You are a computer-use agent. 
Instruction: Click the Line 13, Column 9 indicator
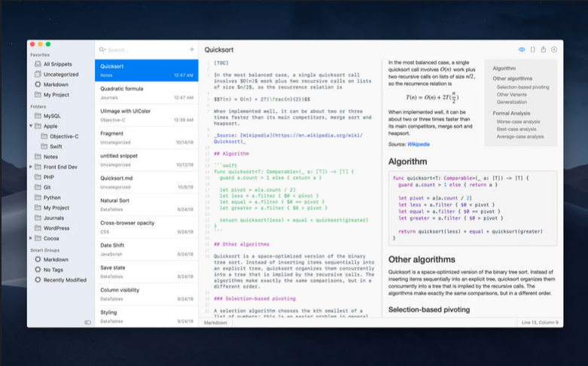(x=540, y=322)
